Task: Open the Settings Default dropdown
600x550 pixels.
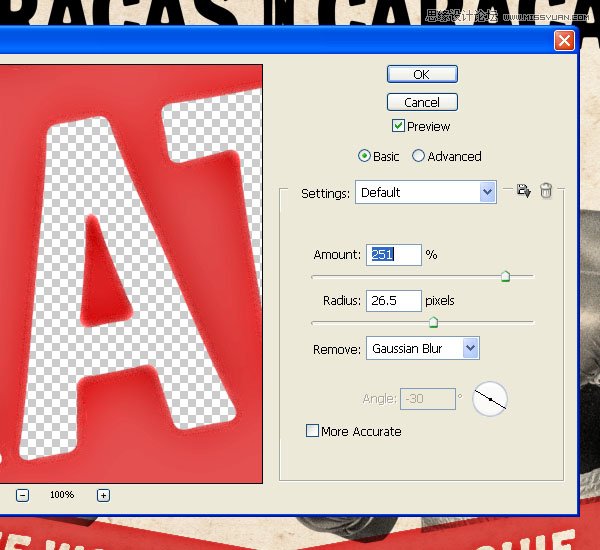Action: coord(426,192)
